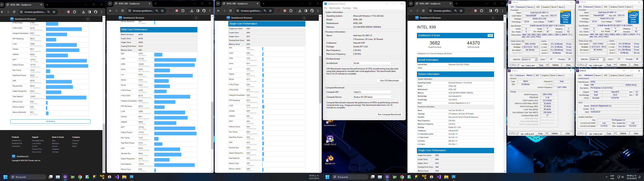Switch to SPD tab in CPU-Z Memory window
Viewport: 644px width, 181px height.
pyautogui.click(x=537, y=75)
